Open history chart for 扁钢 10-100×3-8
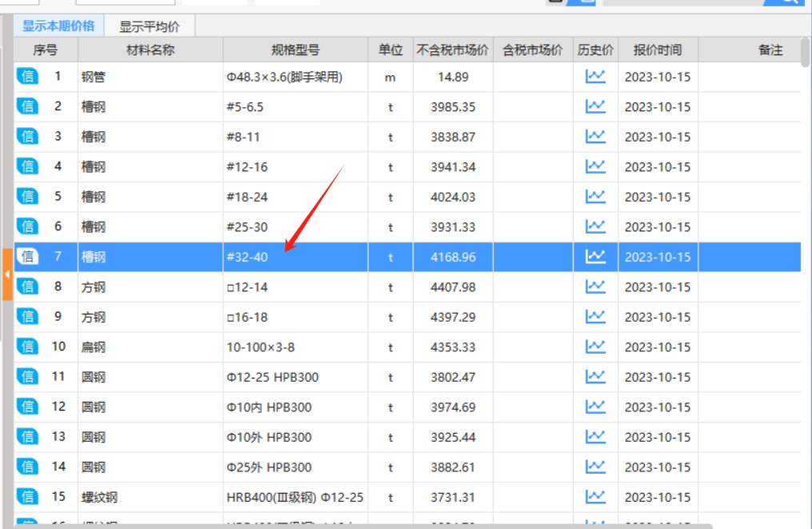 (x=595, y=347)
